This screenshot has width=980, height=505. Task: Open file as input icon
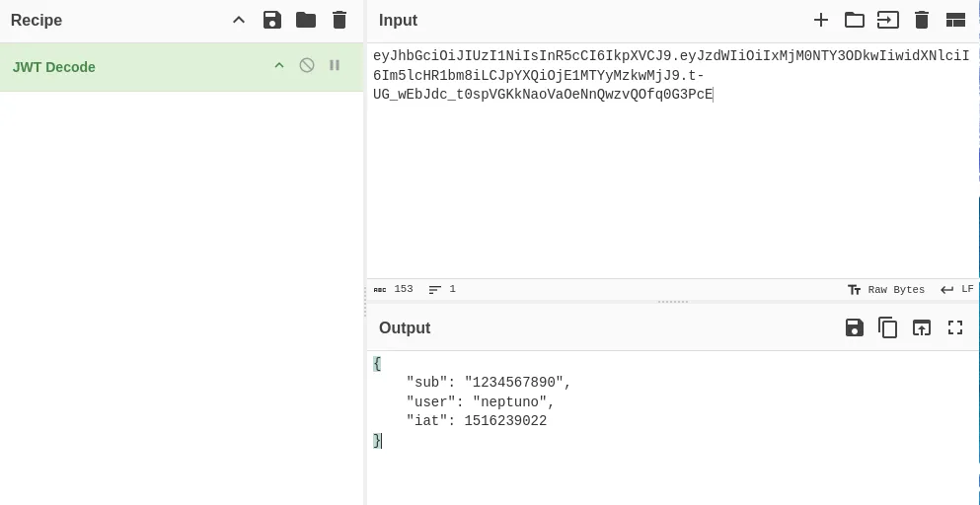[x=888, y=20]
